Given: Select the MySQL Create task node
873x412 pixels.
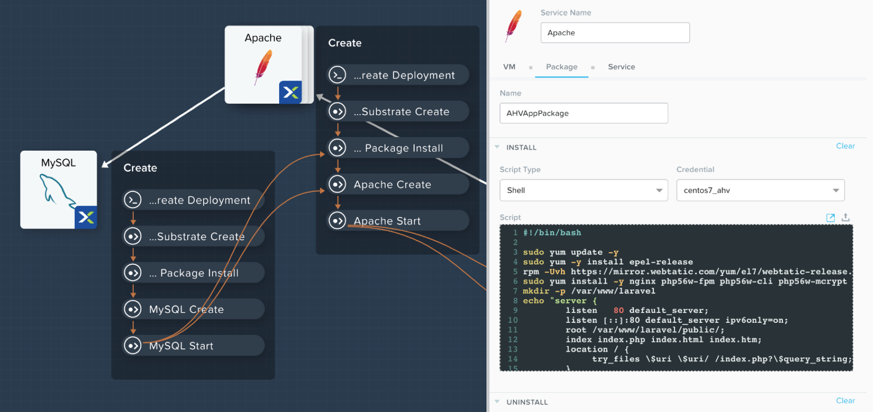Looking at the screenshot, I should [x=193, y=309].
